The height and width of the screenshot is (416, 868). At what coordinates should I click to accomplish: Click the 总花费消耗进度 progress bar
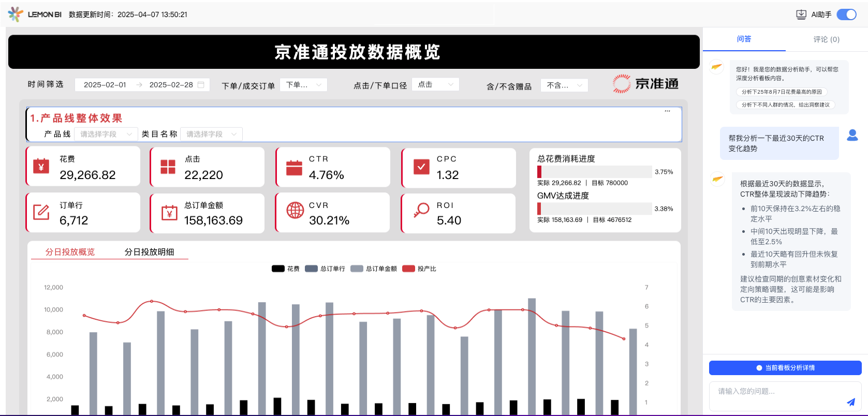coord(594,172)
